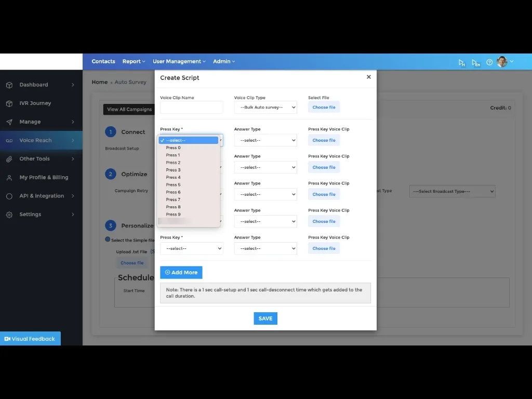Go to the Home breadcrumb link
532x399 pixels.
tap(99, 82)
